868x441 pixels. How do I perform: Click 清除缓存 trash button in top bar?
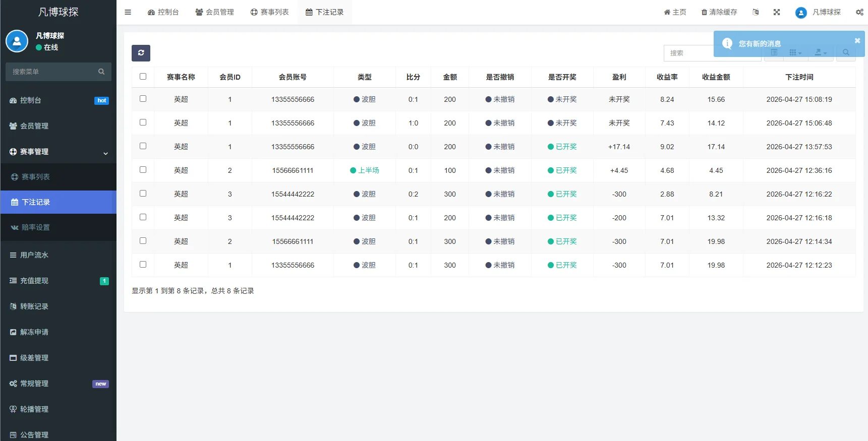pos(719,12)
